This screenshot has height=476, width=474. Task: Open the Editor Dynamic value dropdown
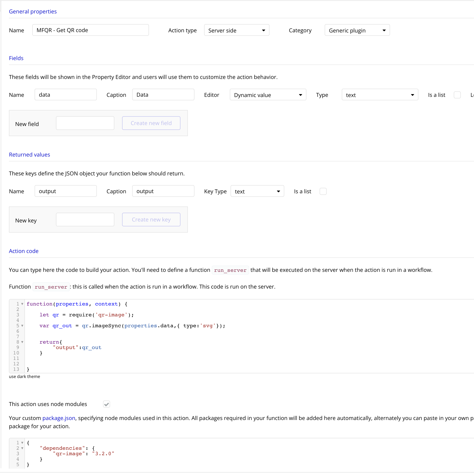[268, 95]
